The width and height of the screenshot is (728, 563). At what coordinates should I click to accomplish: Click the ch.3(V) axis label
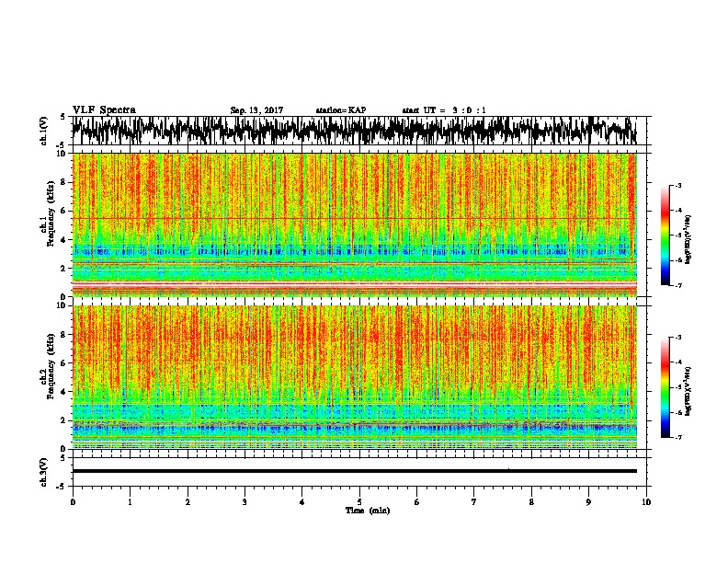[x=44, y=472]
